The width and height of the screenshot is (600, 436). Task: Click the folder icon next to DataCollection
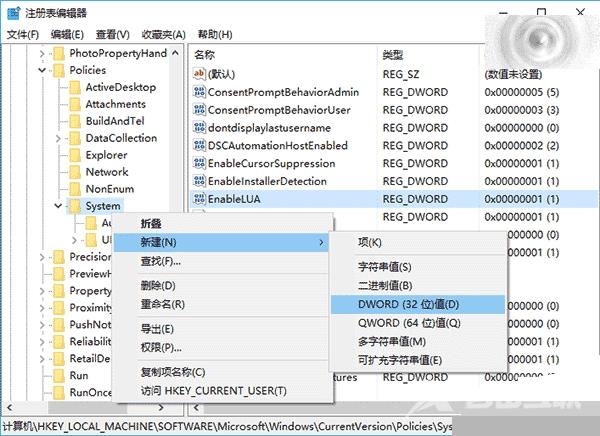pyautogui.click(x=74, y=138)
